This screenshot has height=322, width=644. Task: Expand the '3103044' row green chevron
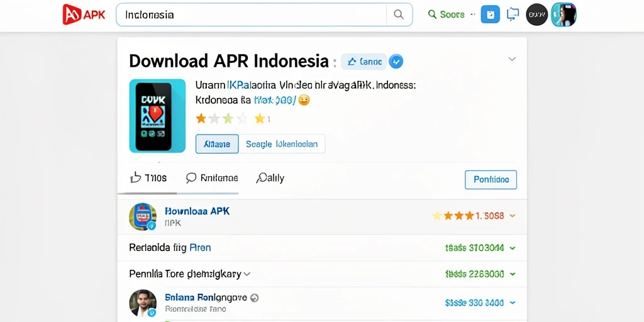tap(512, 248)
